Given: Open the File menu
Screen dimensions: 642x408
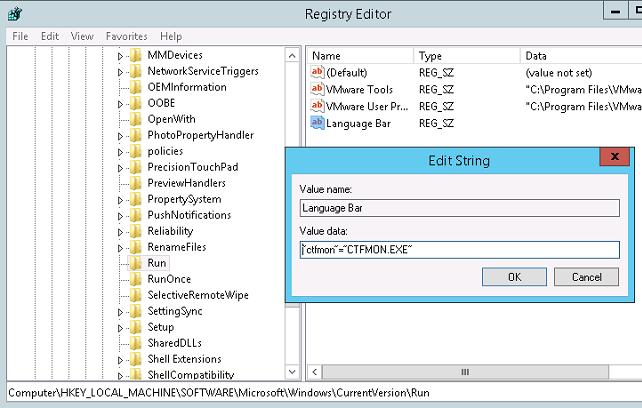Looking at the screenshot, I should (x=20, y=36).
